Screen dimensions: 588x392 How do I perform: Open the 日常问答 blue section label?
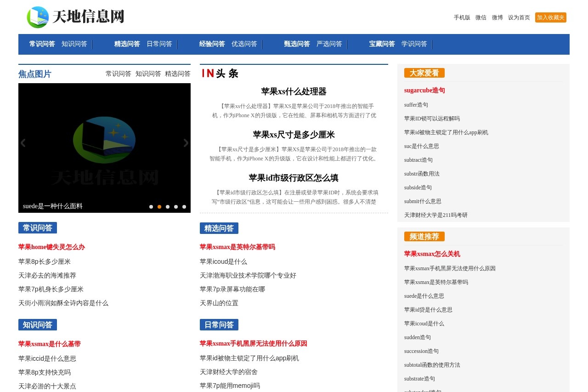219,325
